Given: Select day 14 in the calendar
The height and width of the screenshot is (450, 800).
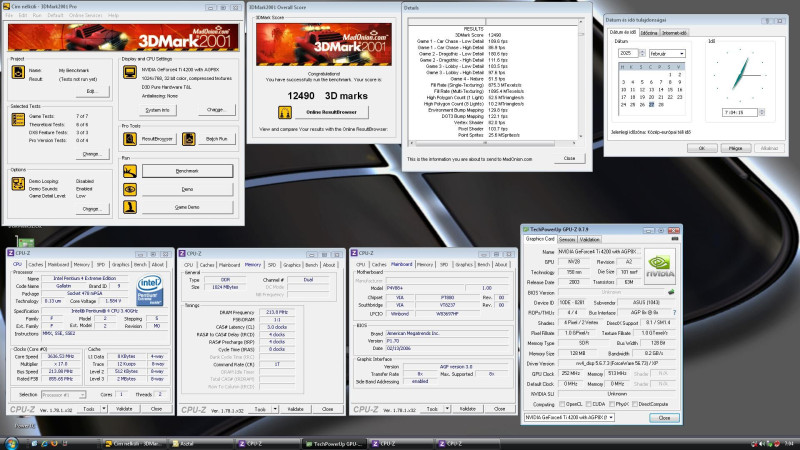Looking at the screenshot, I should click(661, 90).
